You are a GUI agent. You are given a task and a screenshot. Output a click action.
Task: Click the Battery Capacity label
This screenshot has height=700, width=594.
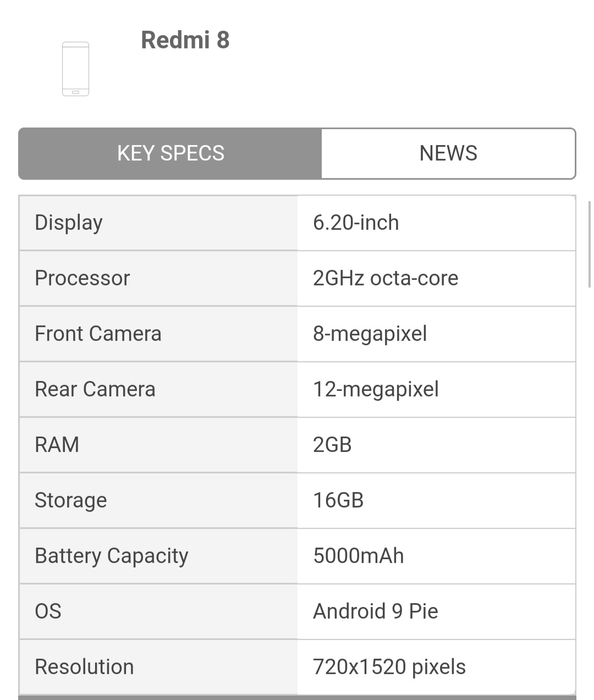[x=112, y=556]
